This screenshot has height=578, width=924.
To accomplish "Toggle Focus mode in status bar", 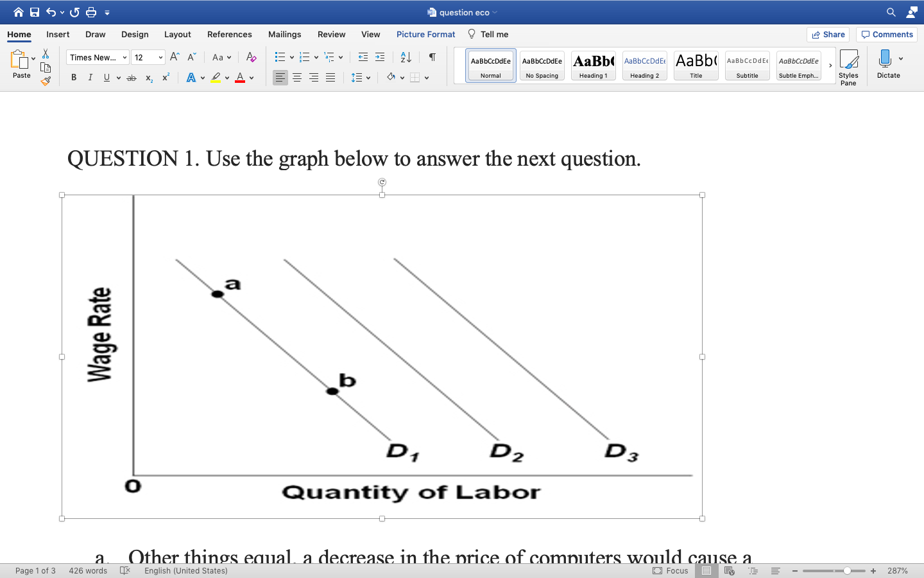I will [671, 570].
